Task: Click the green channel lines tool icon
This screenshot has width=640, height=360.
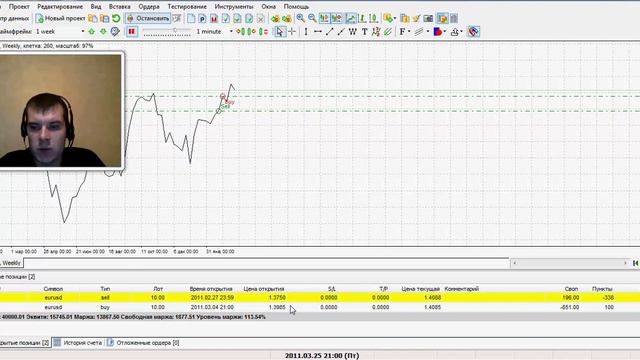Action: (x=388, y=31)
